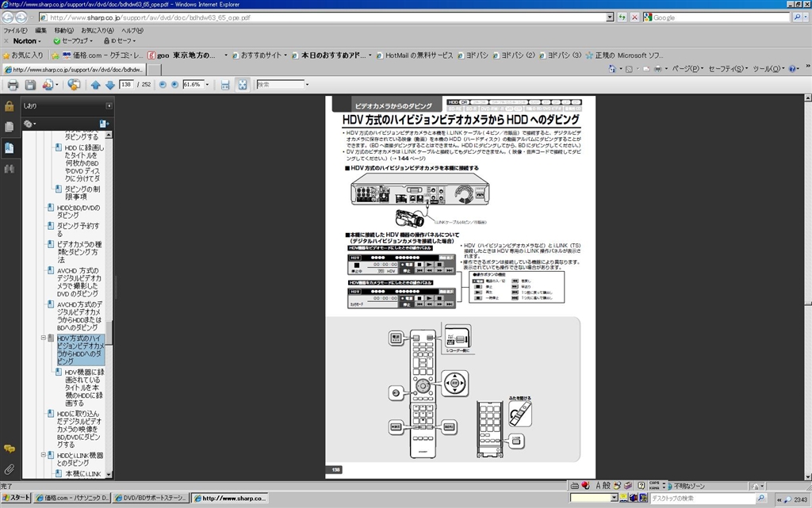Click the page number input field
The width and height of the screenshot is (812, 508).
click(126, 85)
